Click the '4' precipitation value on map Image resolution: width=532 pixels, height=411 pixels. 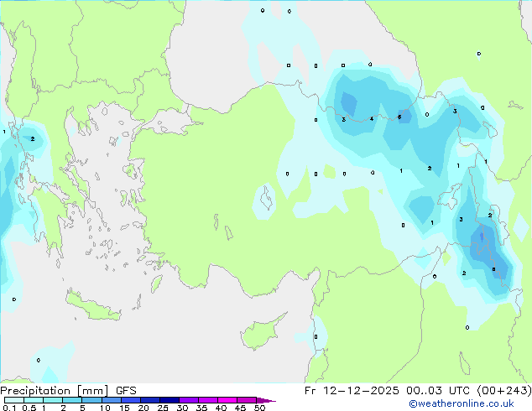[x=372, y=119]
